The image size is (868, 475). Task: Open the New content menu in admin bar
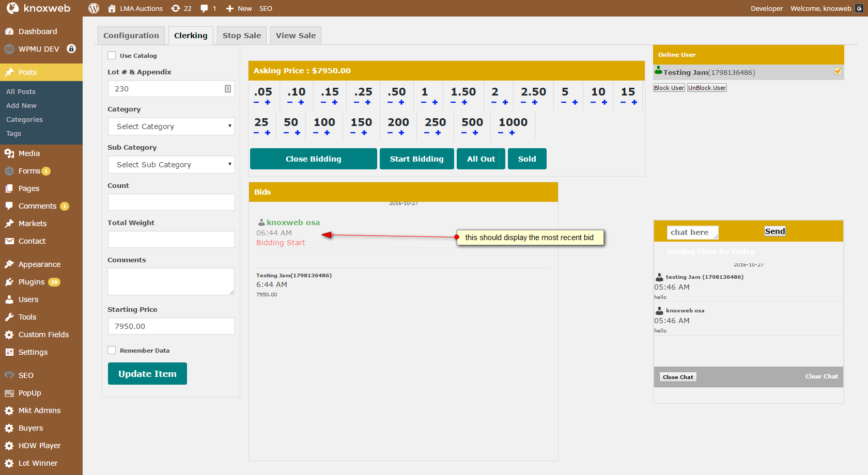239,8
